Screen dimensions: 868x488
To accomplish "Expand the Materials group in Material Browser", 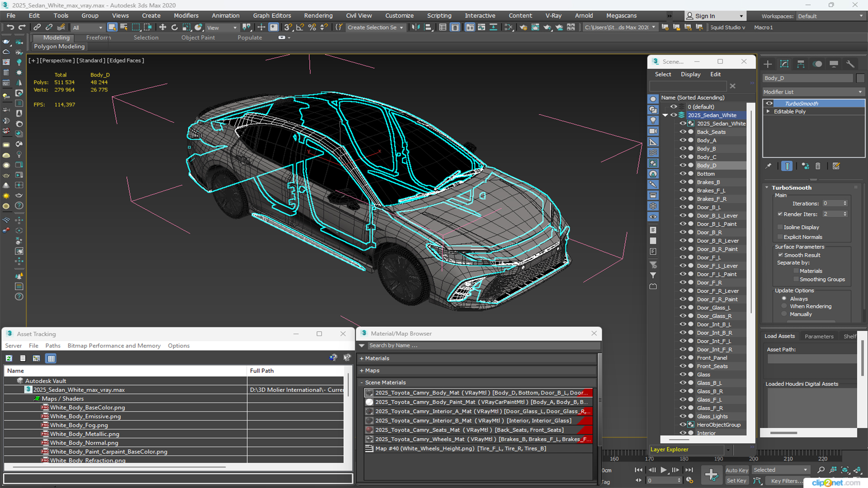I will [x=362, y=358].
